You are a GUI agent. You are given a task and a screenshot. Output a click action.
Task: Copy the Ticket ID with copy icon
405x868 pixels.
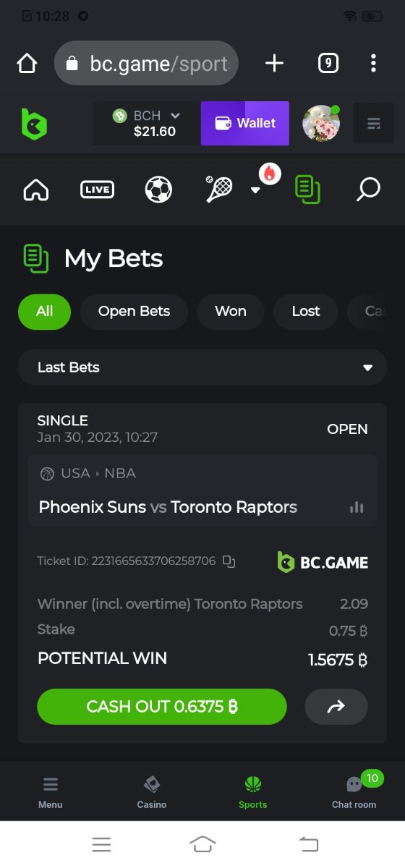pos(229,561)
